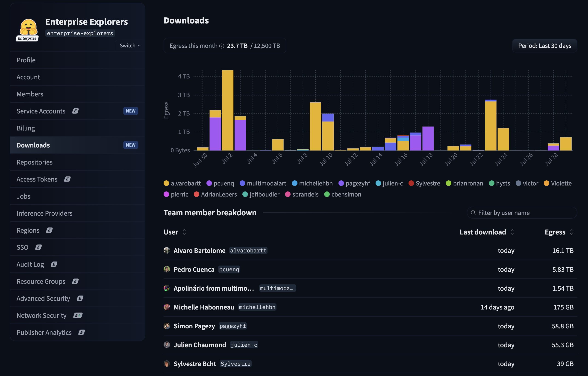Toggle michellehbn legend entry
588x376 pixels.
[312, 183]
